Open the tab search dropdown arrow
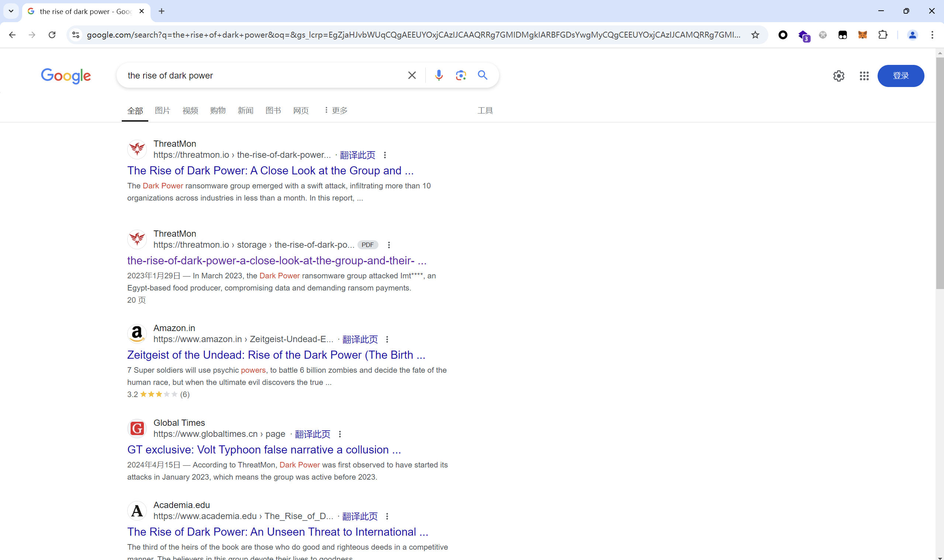This screenshot has height=560, width=944. point(11,11)
